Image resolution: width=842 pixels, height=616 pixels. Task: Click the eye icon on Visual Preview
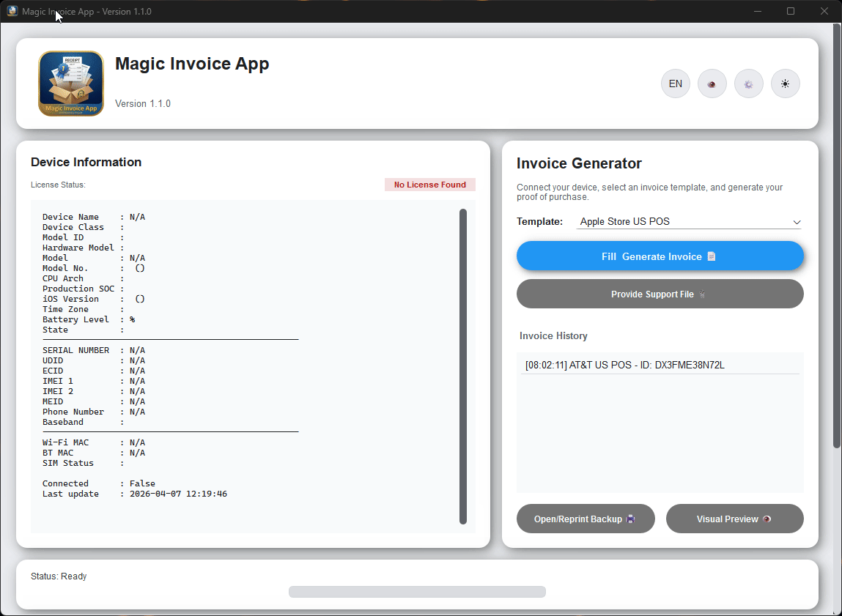click(767, 519)
